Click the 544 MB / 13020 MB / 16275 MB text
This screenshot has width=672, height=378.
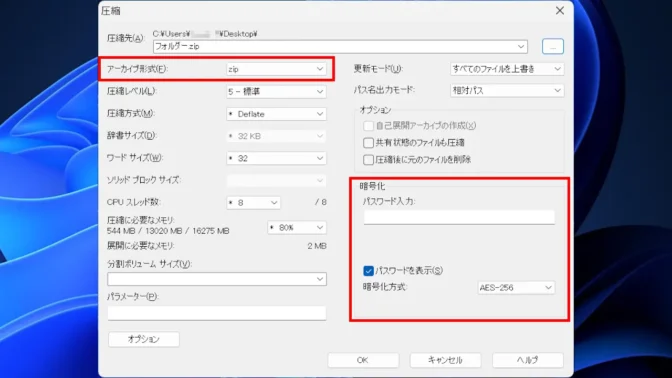tap(168, 231)
